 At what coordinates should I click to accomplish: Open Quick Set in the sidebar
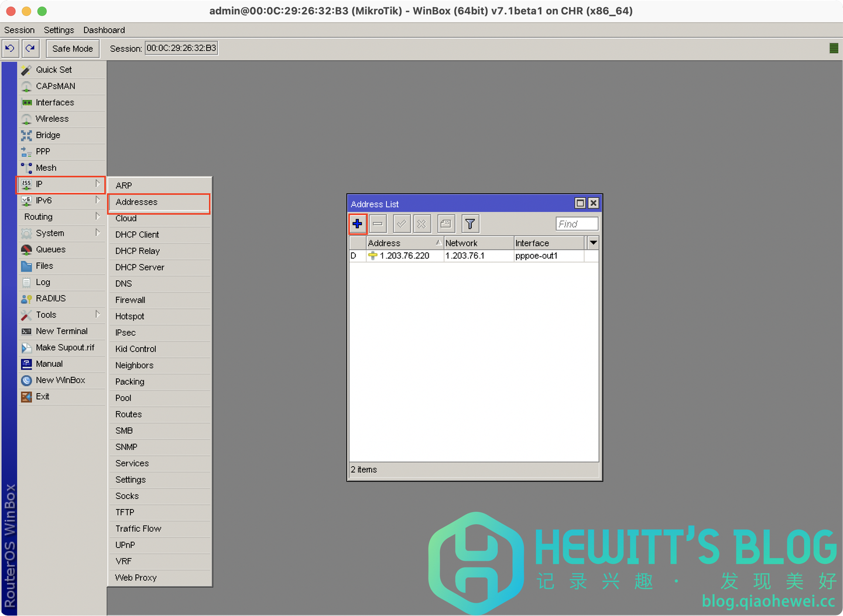point(62,70)
